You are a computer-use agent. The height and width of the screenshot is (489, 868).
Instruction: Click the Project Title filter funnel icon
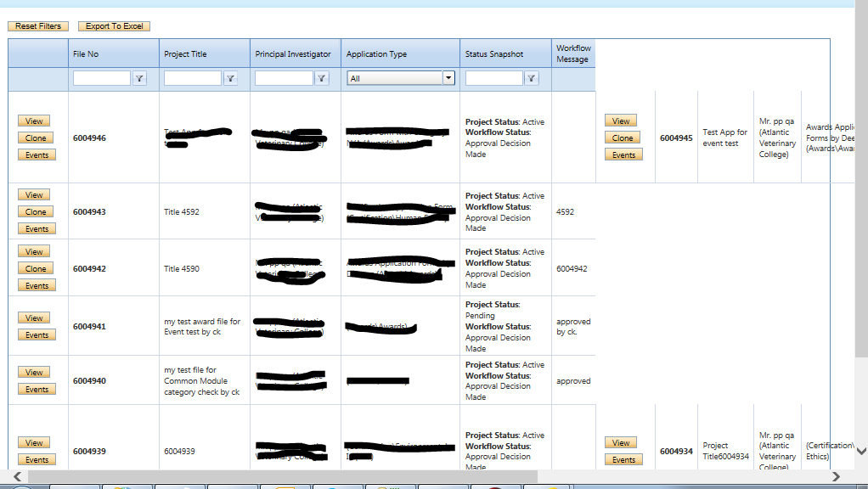click(x=230, y=79)
